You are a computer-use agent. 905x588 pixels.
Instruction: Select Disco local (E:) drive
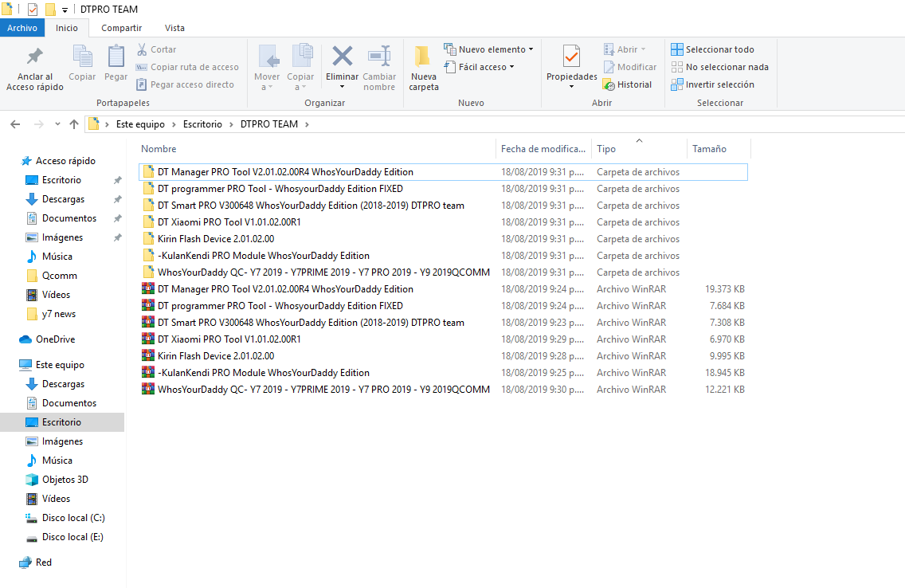tap(72, 537)
